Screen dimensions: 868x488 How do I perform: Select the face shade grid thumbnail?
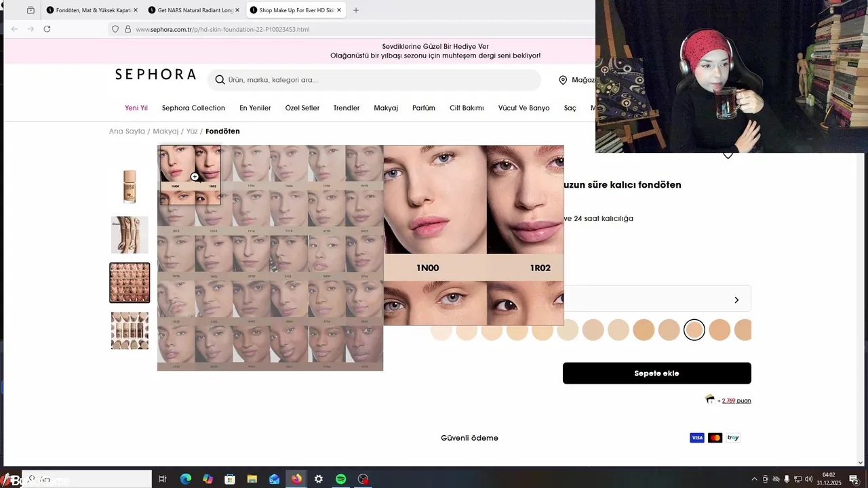click(130, 283)
